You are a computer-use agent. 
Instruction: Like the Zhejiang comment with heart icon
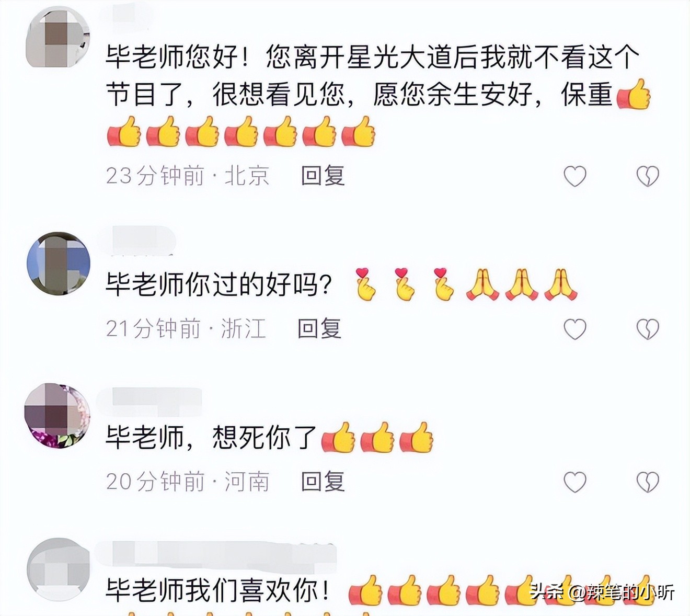pyautogui.click(x=574, y=329)
